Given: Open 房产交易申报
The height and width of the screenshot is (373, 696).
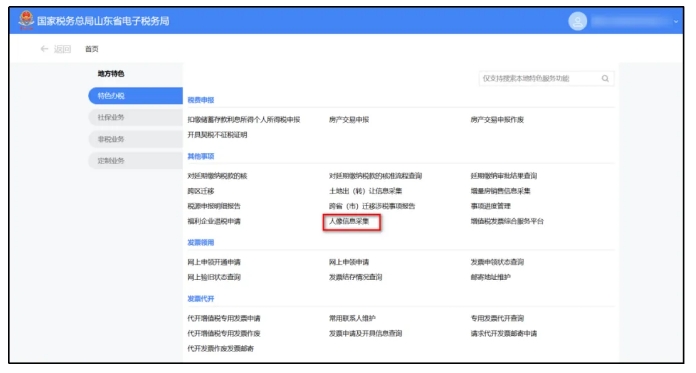Looking at the screenshot, I should pos(349,119).
